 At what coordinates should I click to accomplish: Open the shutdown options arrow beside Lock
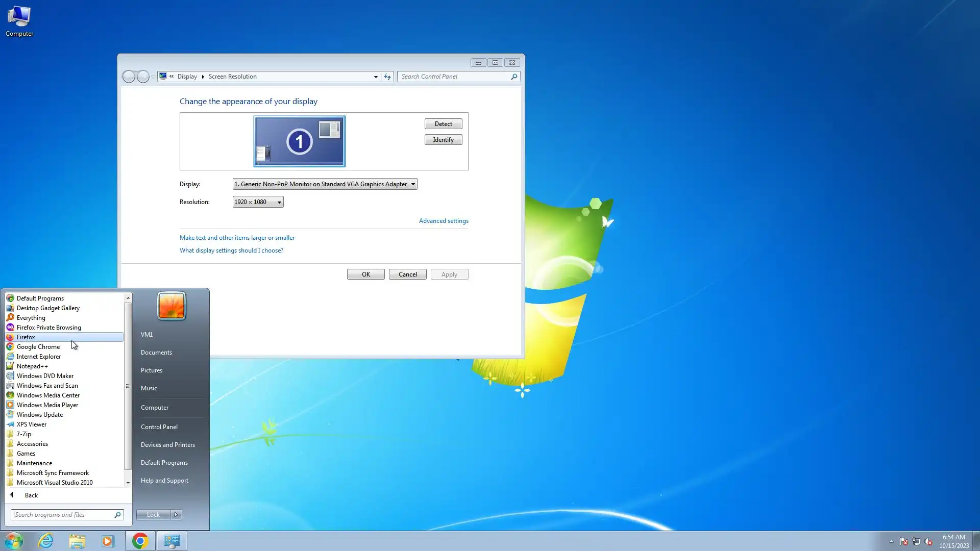pos(176,515)
